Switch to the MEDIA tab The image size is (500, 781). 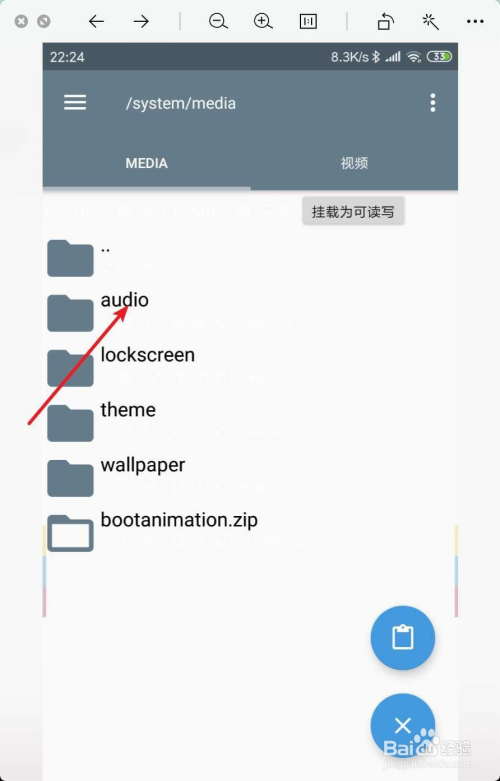click(146, 163)
